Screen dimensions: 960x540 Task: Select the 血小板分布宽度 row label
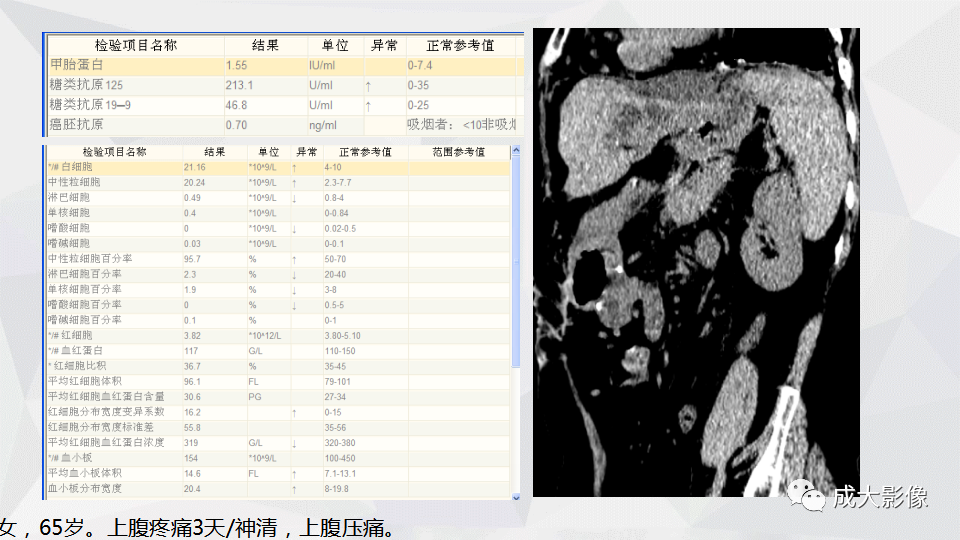85,489
